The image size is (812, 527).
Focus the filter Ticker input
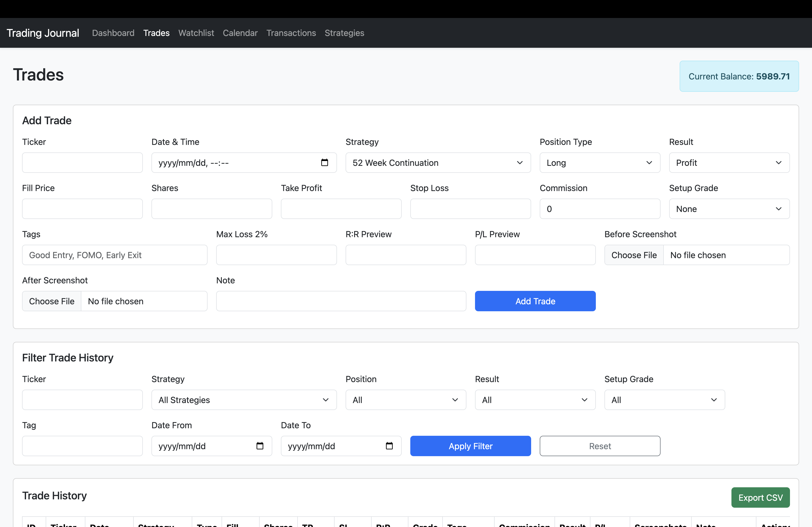pos(82,400)
